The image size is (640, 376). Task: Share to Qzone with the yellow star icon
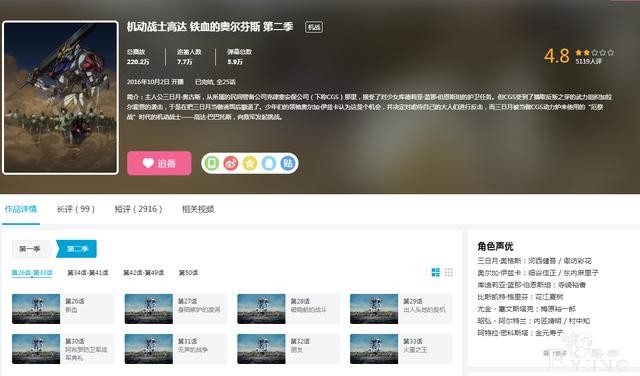click(x=250, y=163)
